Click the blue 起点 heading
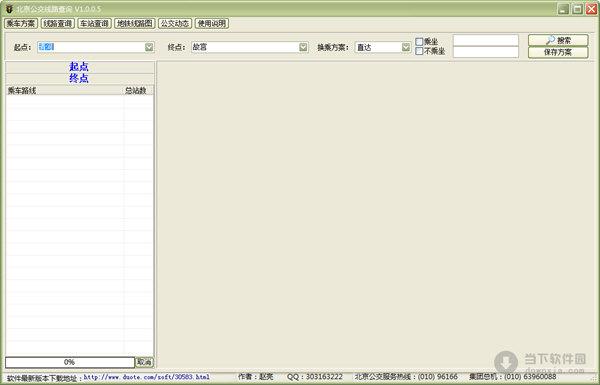 79,67
